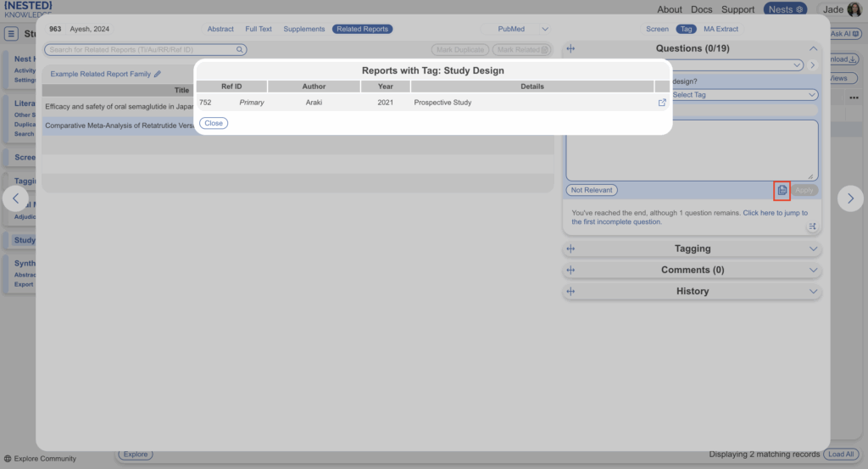Go to the previous record arrow
Screen dimensions: 868x469
[15, 198]
